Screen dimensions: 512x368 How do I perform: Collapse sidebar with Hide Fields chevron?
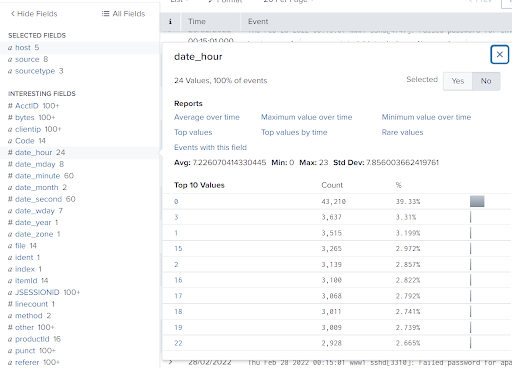pos(13,14)
